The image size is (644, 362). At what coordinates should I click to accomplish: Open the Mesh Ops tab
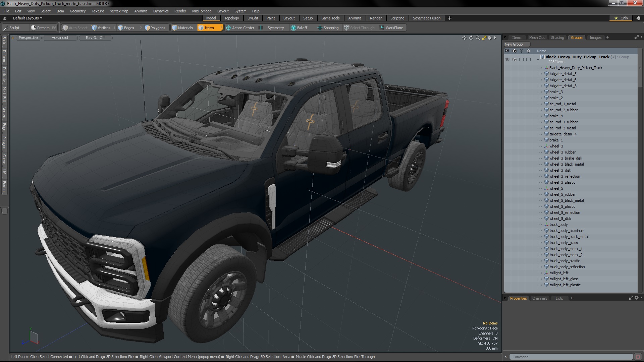pyautogui.click(x=537, y=38)
